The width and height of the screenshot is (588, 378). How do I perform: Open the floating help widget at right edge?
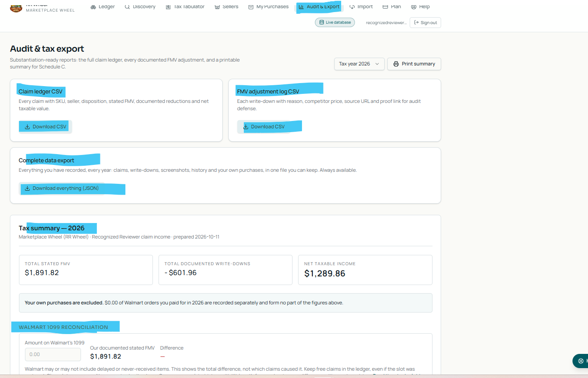click(580, 361)
